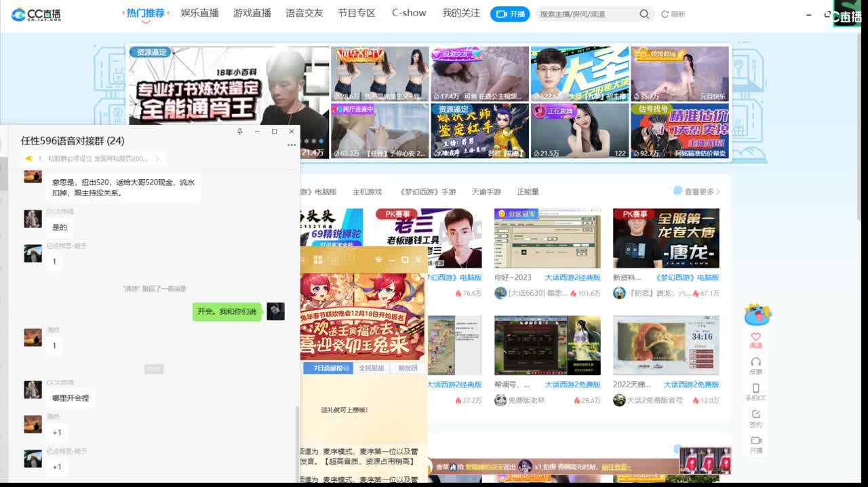Open the C-show tab

pos(409,13)
